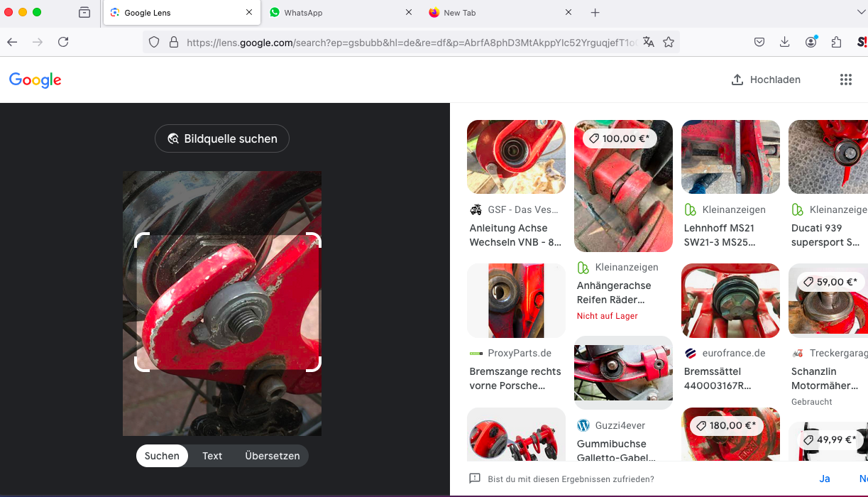Viewport: 868px width, 497px height.
Task: Click the browser reload button
Action: (63, 42)
